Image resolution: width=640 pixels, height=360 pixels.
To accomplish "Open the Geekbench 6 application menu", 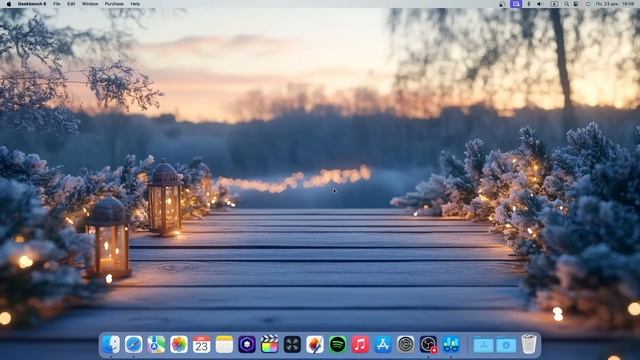I will pyautogui.click(x=32, y=4).
